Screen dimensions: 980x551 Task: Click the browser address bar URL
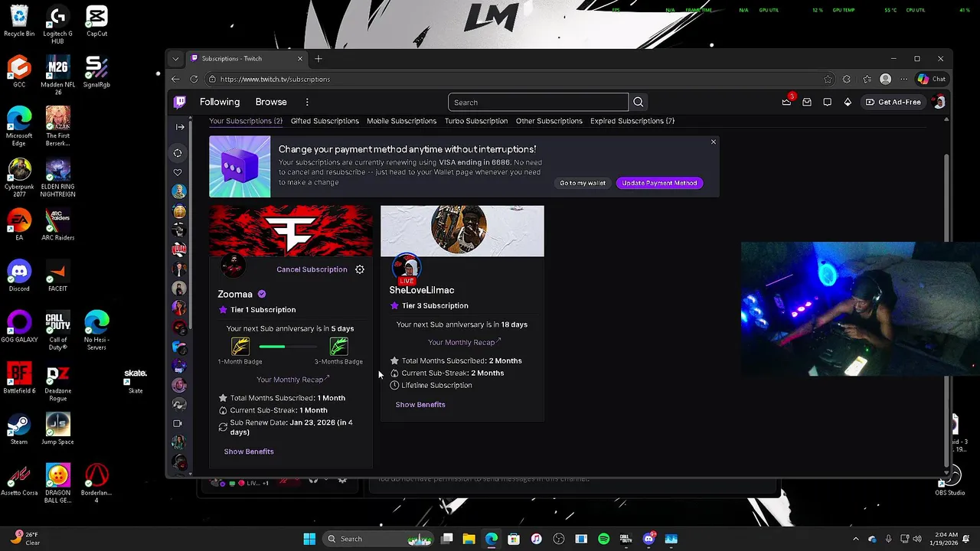(x=275, y=79)
